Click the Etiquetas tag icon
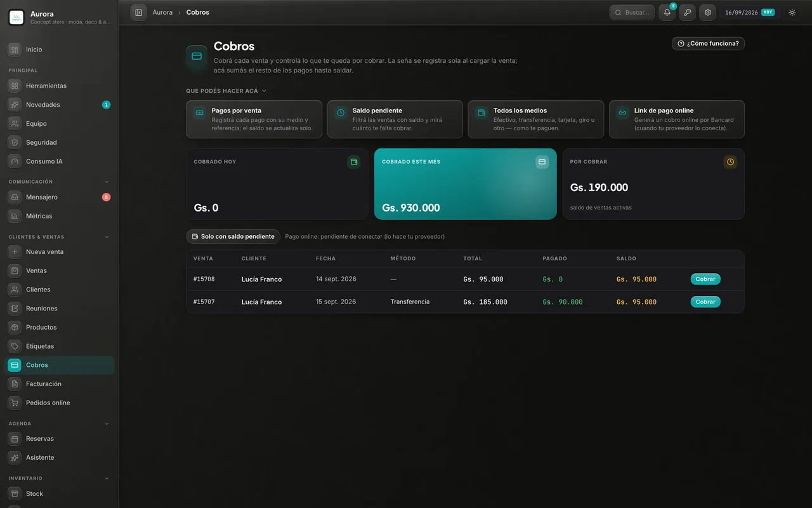Image resolution: width=812 pixels, height=508 pixels. [15, 347]
